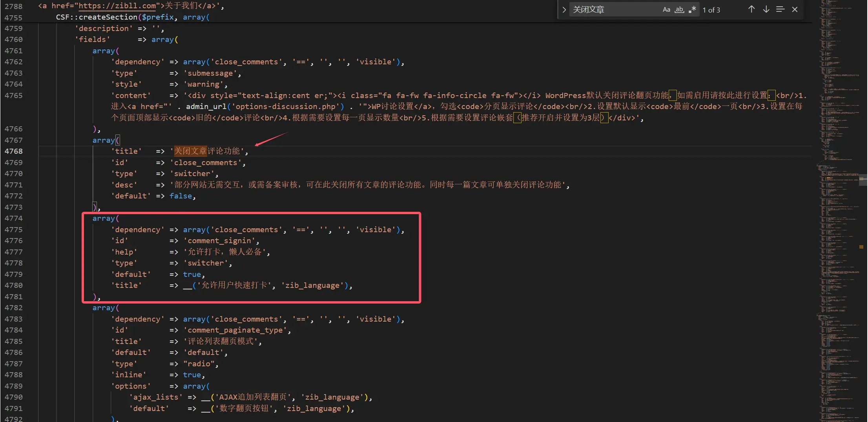This screenshot has height=422, width=868.
Task: Click the admin_url function call
Action: coord(206,107)
